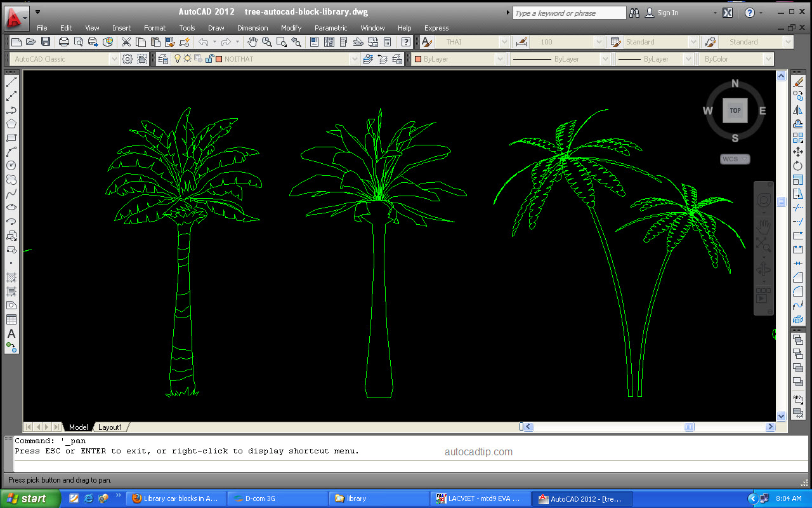This screenshot has width=812, height=508.
Task: Open the Help dropdown arrow in title bar
Action: pyautogui.click(x=761, y=13)
